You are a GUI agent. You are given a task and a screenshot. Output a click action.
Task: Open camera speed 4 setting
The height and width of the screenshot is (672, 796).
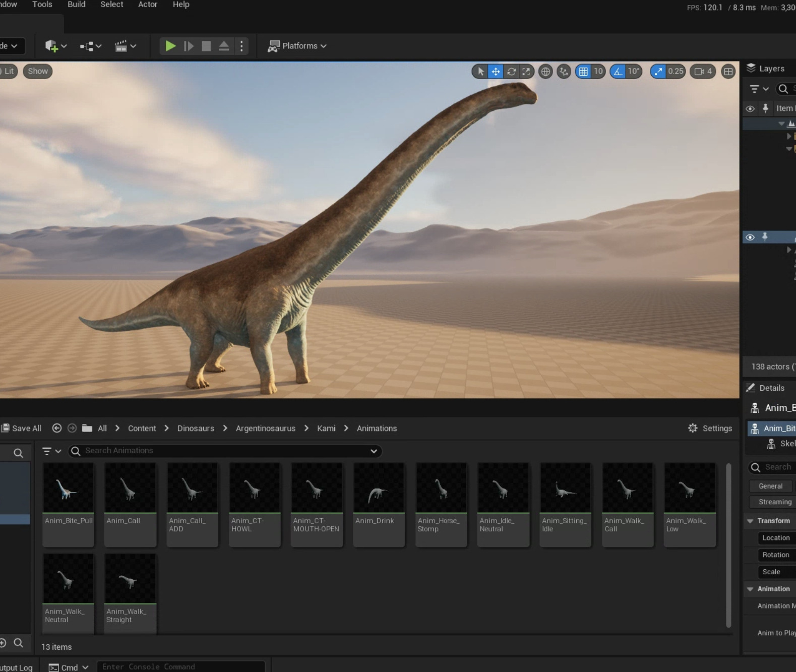703,72
